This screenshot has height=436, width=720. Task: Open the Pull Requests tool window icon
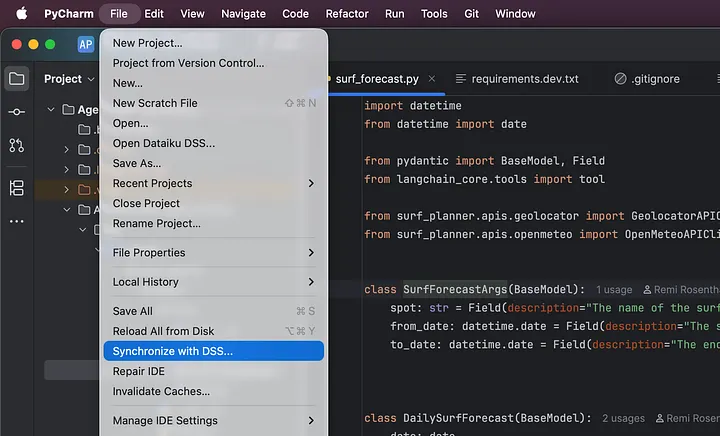pyautogui.click(x=17, y=145)
